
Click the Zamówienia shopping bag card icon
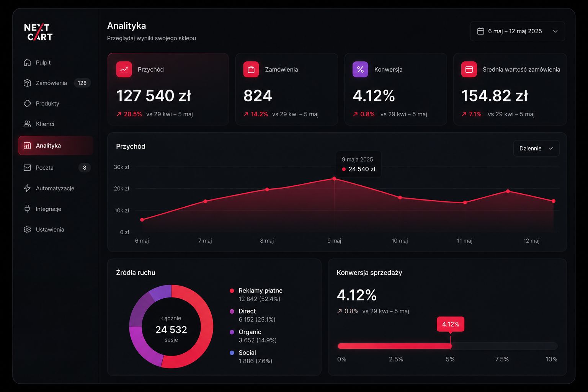[251, 69]
